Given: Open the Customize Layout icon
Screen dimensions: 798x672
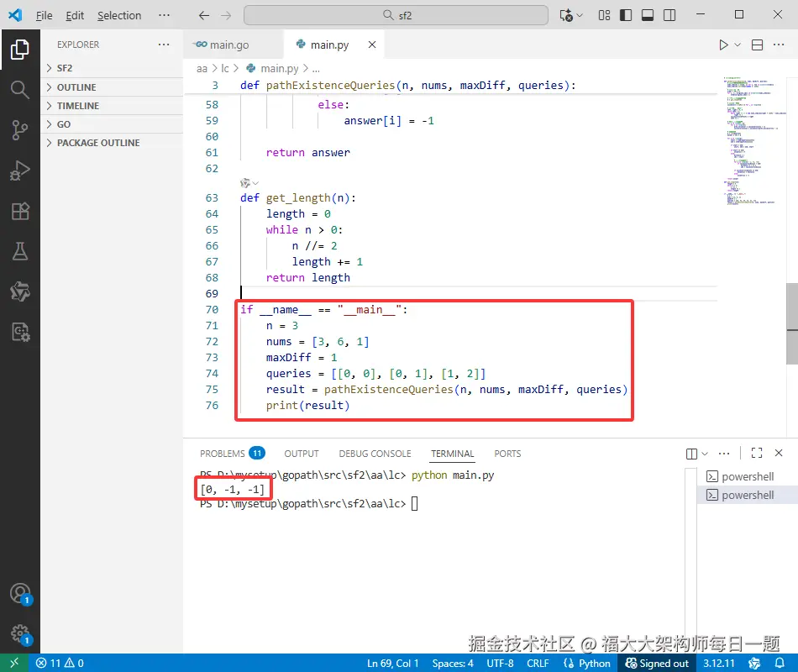Looking at the screenshot, I should 604,15.
